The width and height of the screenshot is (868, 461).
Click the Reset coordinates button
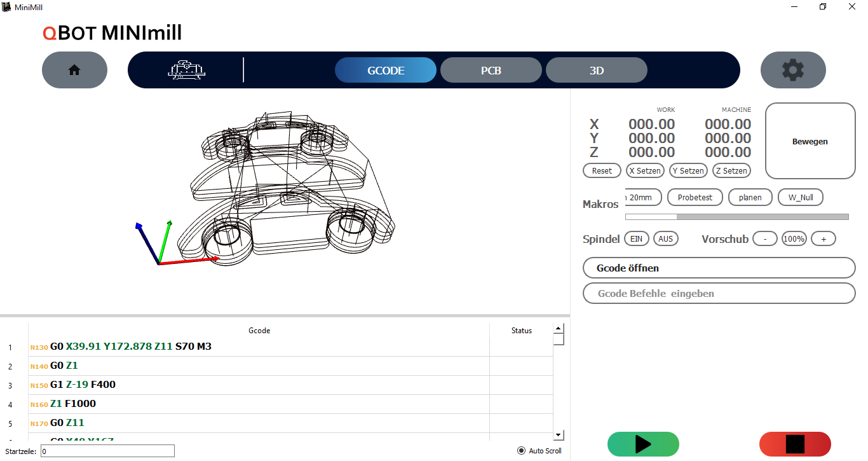pyautogui.click(x=602, y=170)
